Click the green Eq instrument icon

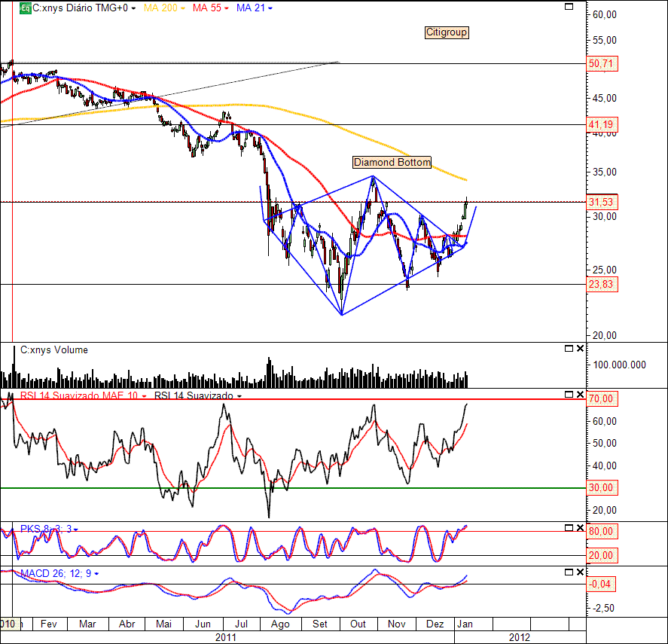point(25,8)
